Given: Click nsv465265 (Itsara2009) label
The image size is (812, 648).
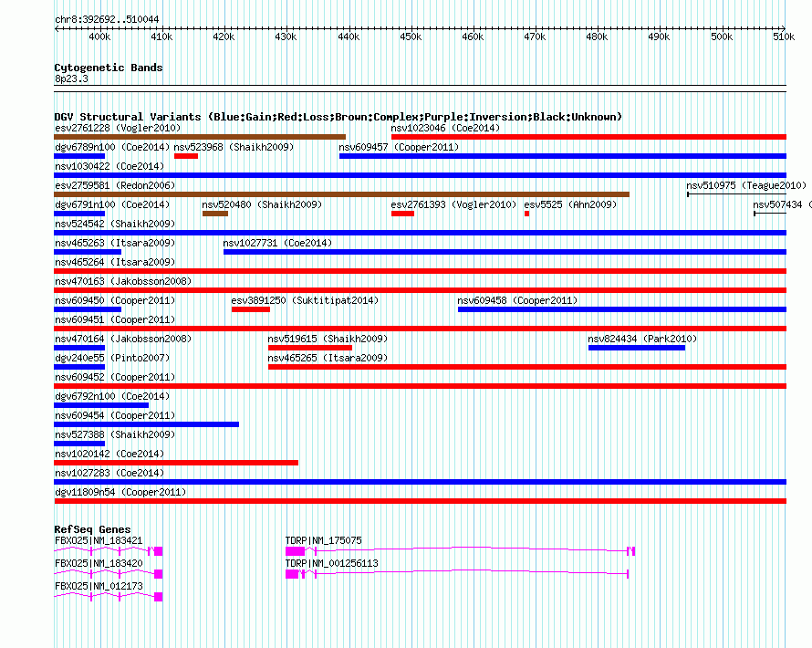Looking at the screenshot, I should [x=328, y=358].
